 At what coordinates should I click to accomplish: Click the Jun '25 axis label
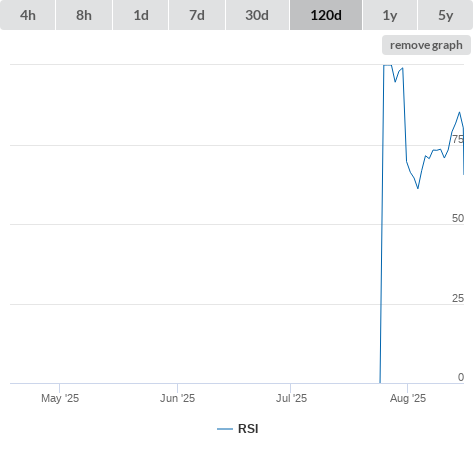tap(177, 398)
